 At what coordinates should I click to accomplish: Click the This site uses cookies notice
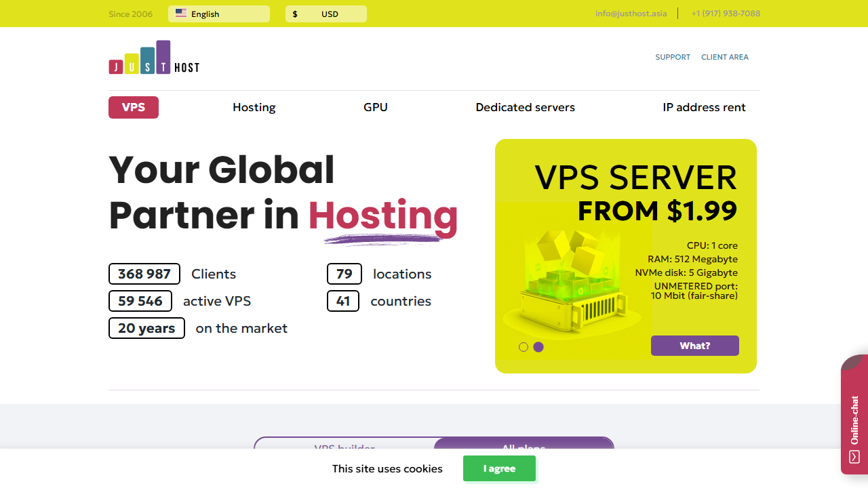pyautogui.click(x=387, y=468)
